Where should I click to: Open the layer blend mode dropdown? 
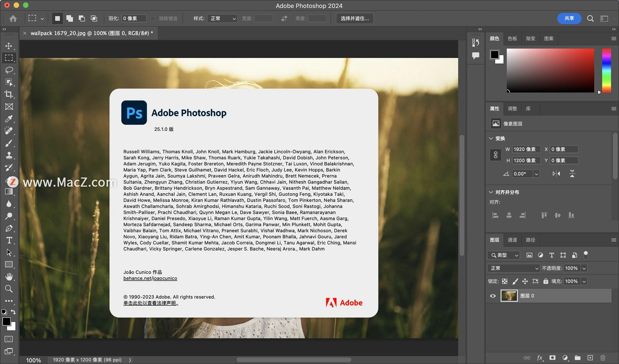[514, 268]
